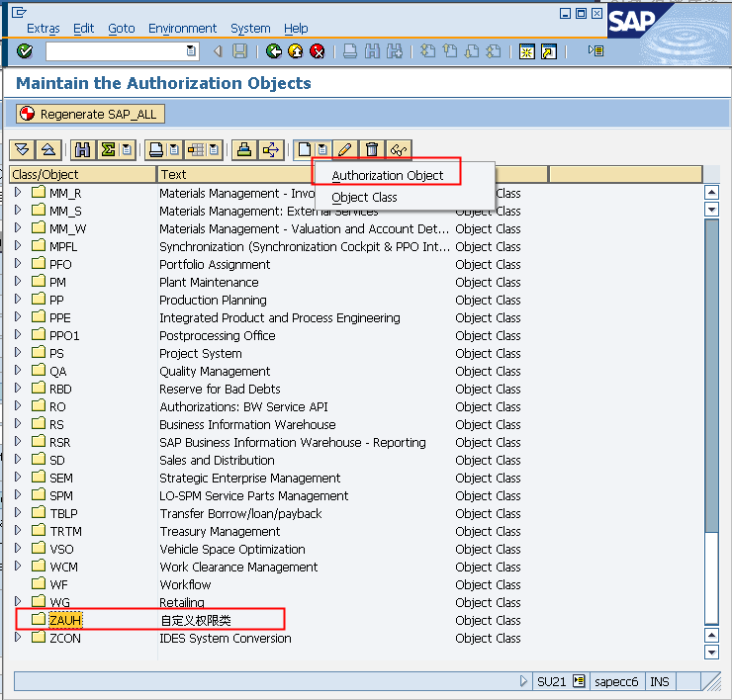
Task: Click the scroll up arrow at top
Action: [711, 192]
